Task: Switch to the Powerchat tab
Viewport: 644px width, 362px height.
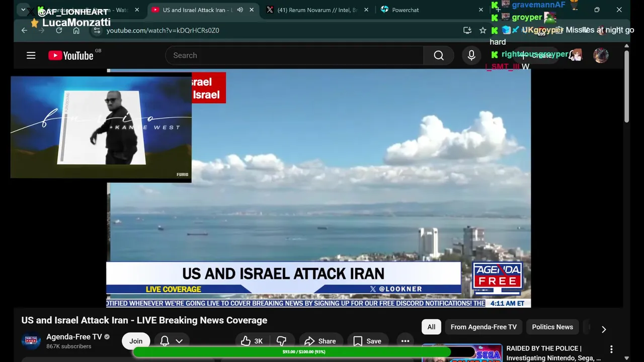Action: [x=432, y=10]
